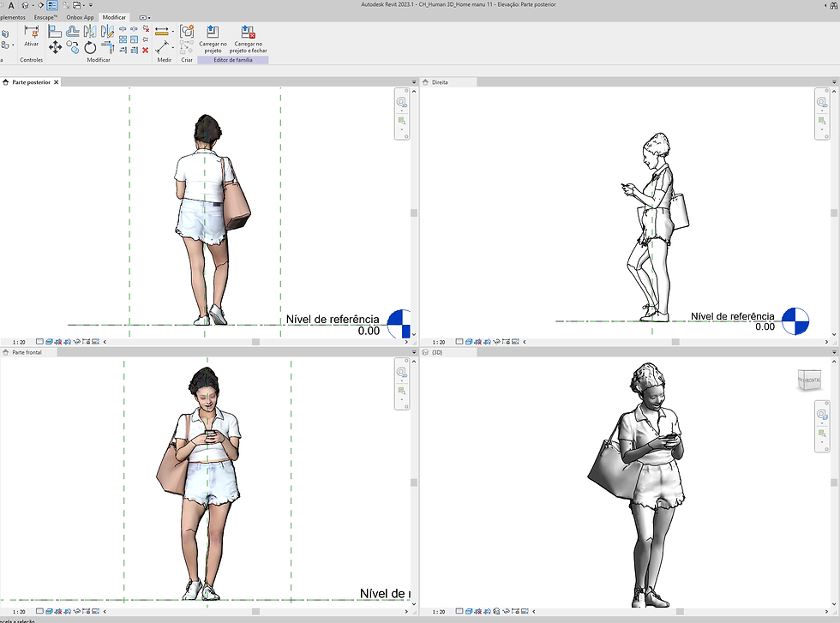Click 0.00 level value in Parte posterior view
Image resolution: width=840 pixels, height=623 pixels.
coord(369,331)
